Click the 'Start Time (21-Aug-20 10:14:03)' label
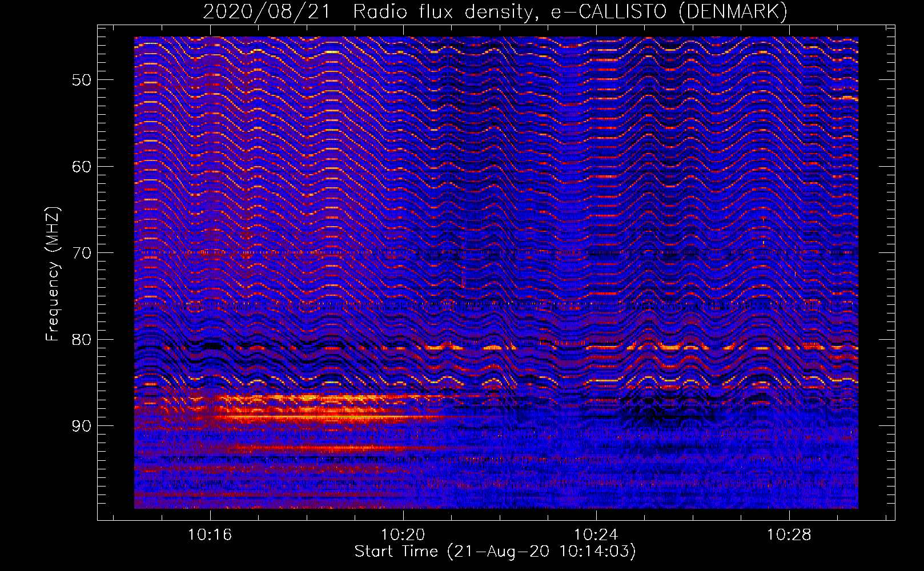 [495, 552]
